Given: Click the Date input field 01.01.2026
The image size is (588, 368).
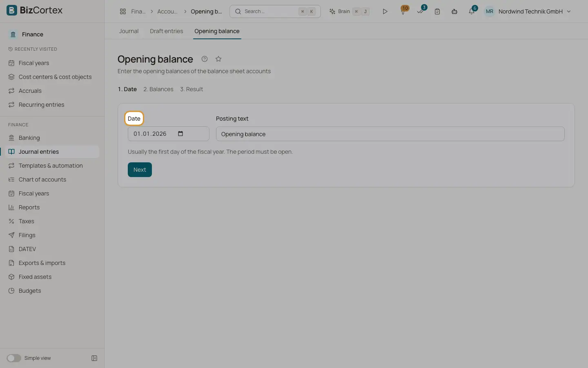Looking at the screenshot, I should [168, 134].
